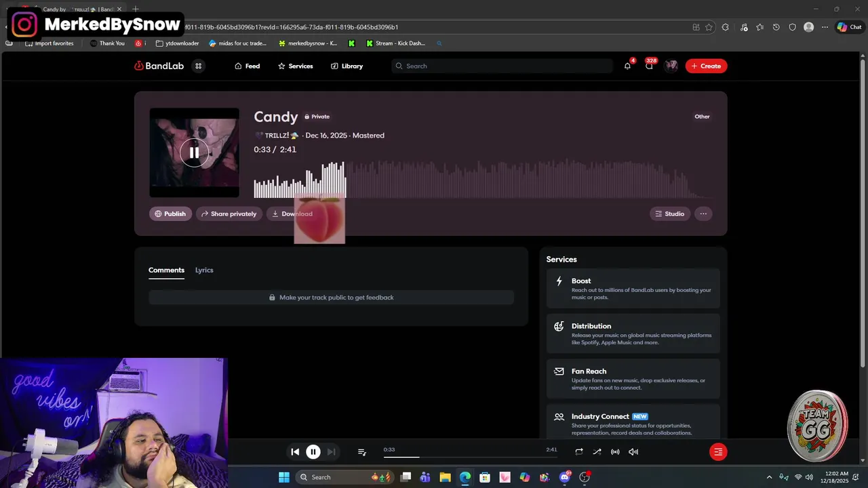Seek in the Candy waveform

point(483,180)
